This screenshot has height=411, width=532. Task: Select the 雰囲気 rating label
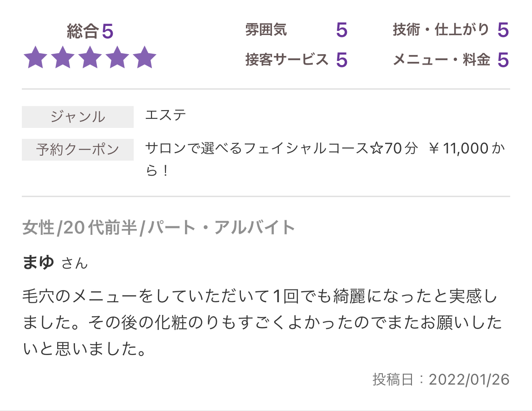click(x=266, y=30)
